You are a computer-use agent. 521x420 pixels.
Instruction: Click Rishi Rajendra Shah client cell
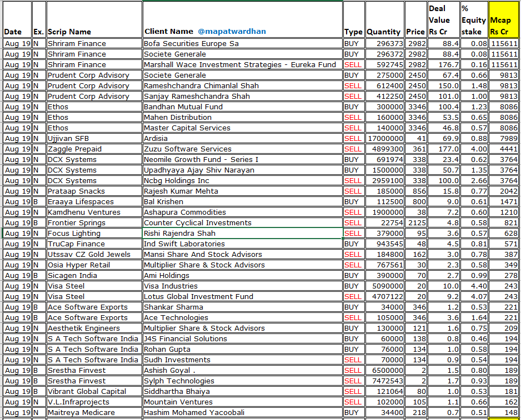pos(243,234)
